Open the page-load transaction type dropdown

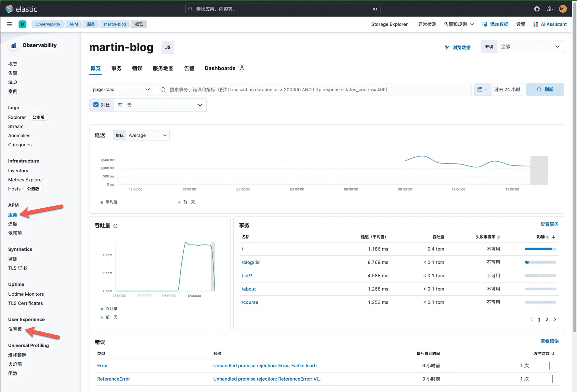(121, 89)
